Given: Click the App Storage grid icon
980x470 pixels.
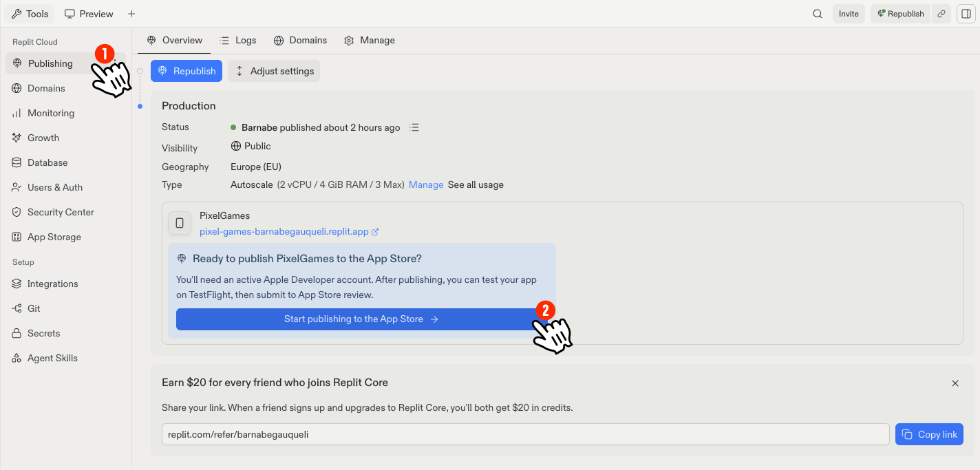Looking at the screenshot, I should click(17, 237).
